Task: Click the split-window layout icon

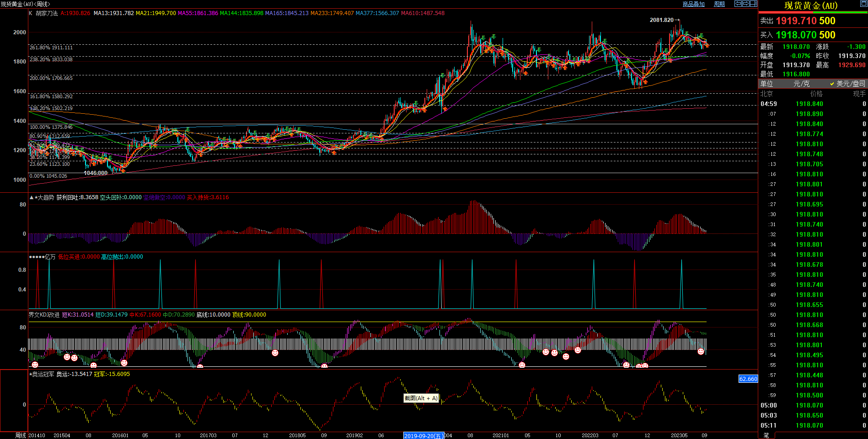Action: pos(753,4)
